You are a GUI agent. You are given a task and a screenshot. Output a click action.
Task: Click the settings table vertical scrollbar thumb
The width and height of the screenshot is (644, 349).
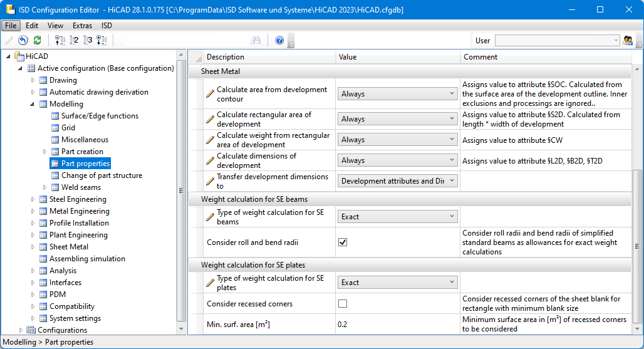[x=637, y=246]
